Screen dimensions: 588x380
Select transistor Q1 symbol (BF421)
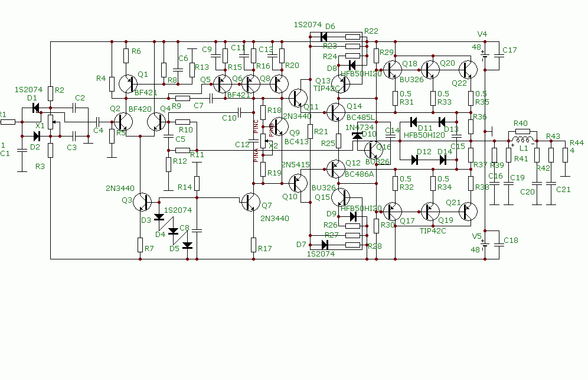pos(128,84)
